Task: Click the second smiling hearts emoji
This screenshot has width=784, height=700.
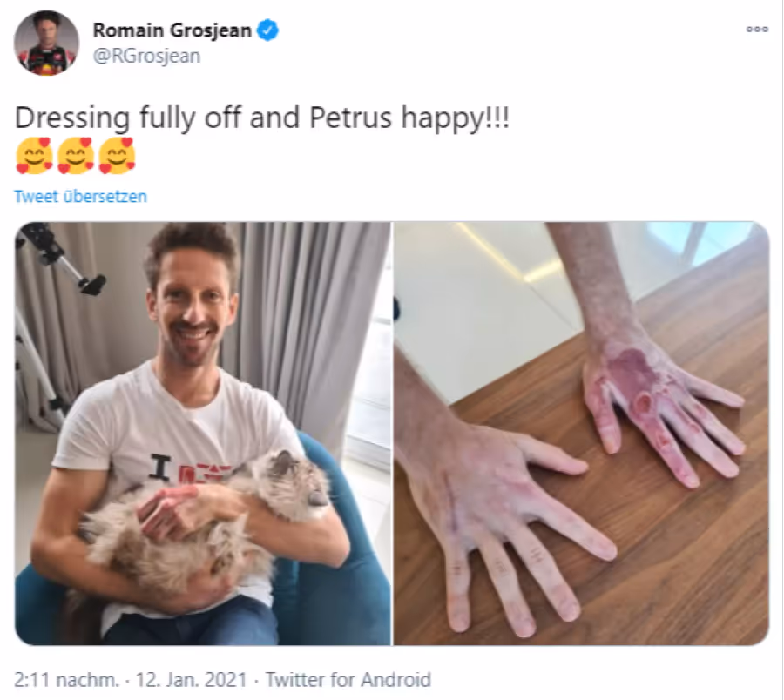Action: pos(76,156)
